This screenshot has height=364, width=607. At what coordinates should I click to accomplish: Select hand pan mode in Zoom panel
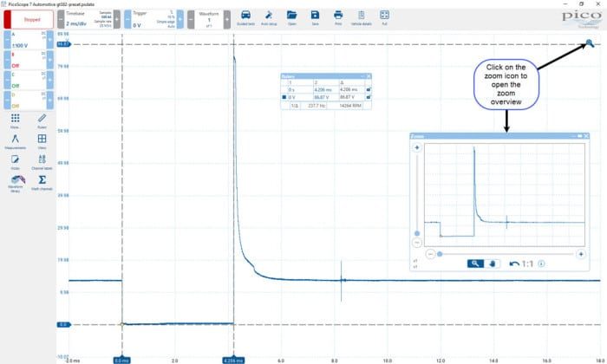coord(492,263)
